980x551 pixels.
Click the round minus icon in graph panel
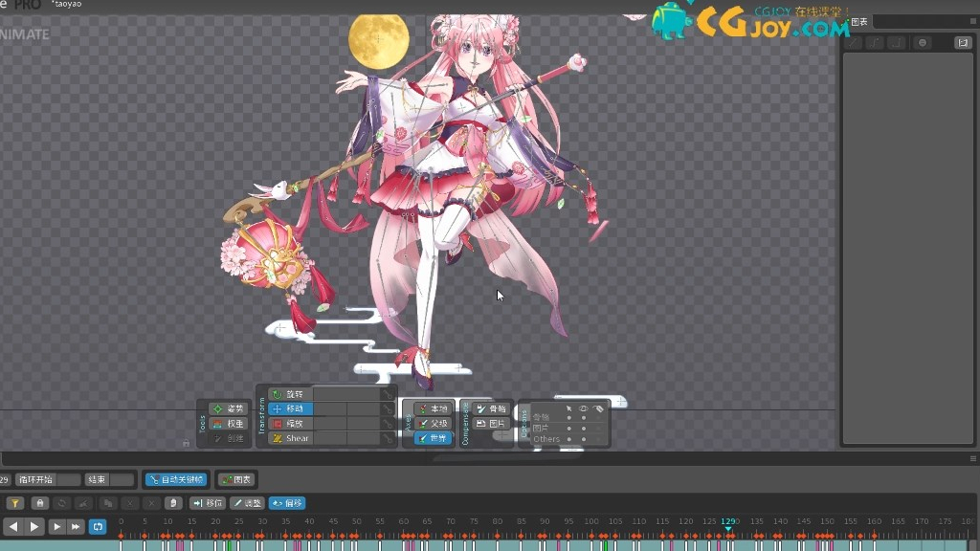point(923,42)
